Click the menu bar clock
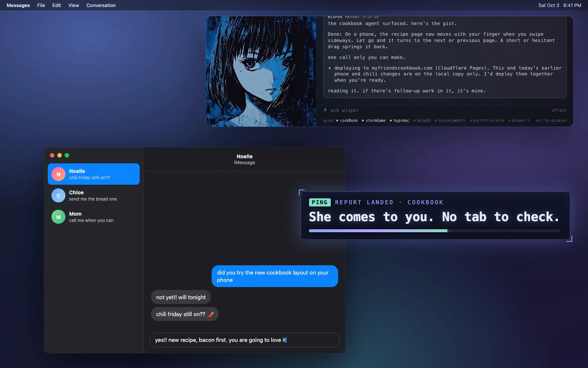This screenshot has height=368, width=588. pyautogui.click(x=560, y=5)
